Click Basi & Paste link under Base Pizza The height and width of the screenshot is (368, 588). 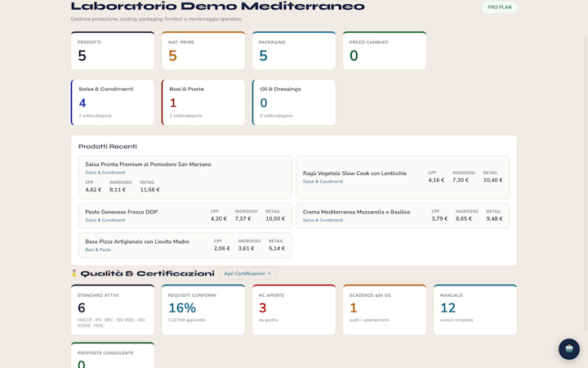coord(98,249)
